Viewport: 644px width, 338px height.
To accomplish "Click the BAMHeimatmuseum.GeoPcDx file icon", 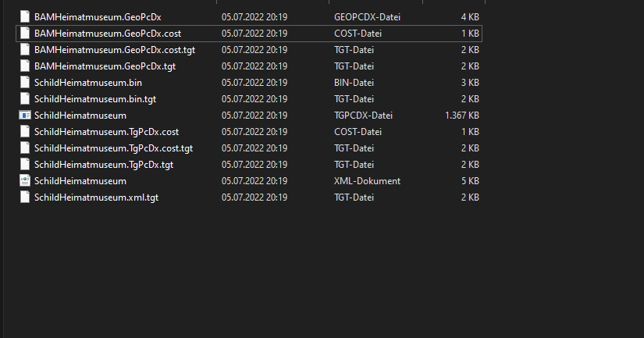I will coord(25,16).
